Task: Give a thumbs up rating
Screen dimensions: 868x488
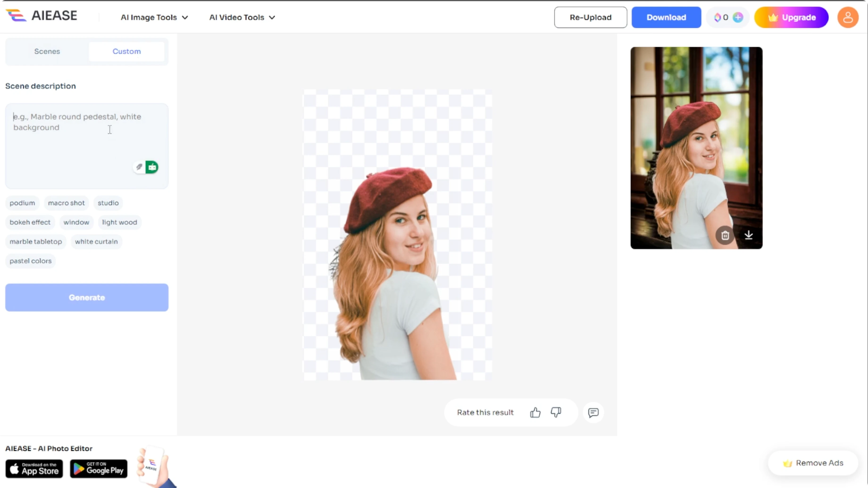Action: pos(535,413)
